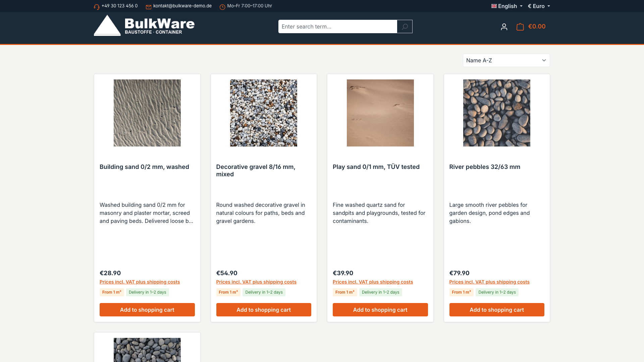Image resolution: width=644 pixels, height=362 pixels.
Task: Open the shopping bag cart icon
Action: point(520,26)
